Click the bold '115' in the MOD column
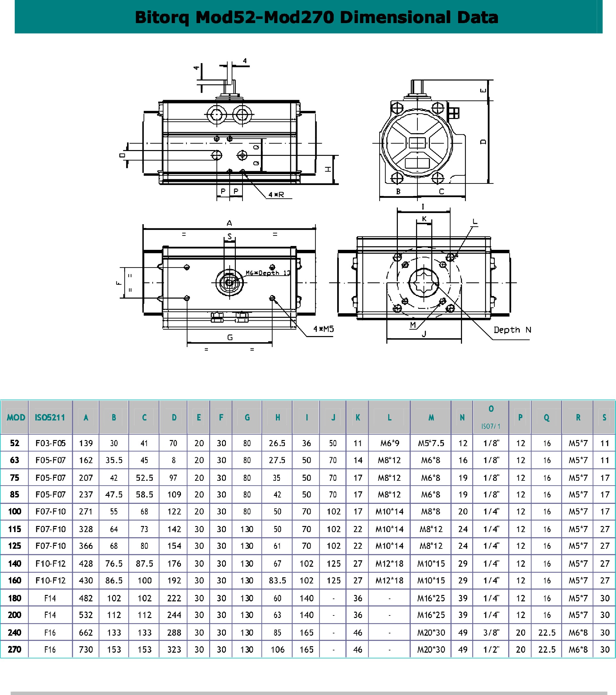Image resolution: width=616 pixels, height=695 pixels. click(x=15, y=530)
